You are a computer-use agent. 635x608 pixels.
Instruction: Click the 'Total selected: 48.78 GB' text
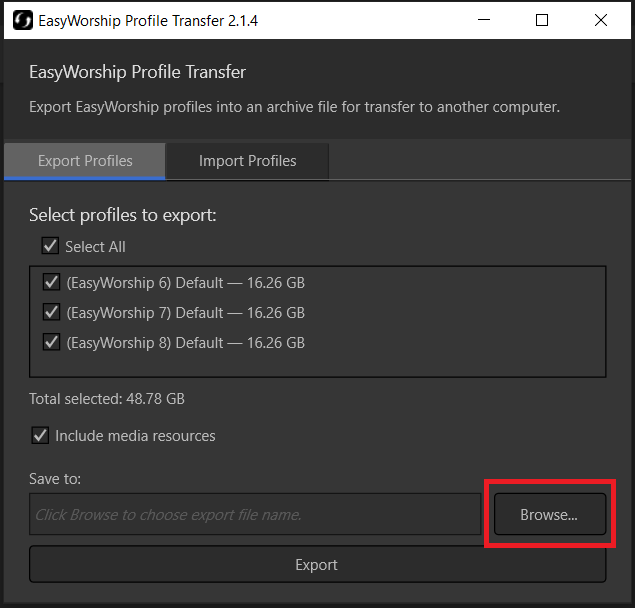[107, 399]
